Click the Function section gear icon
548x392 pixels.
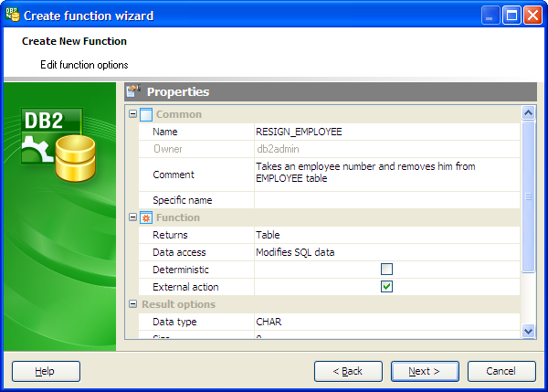point(146,217)
